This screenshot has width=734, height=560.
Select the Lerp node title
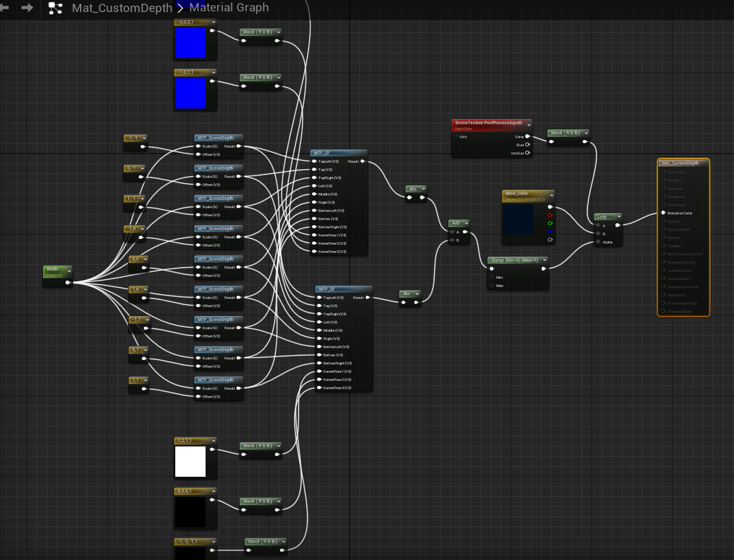coord(602,216)
